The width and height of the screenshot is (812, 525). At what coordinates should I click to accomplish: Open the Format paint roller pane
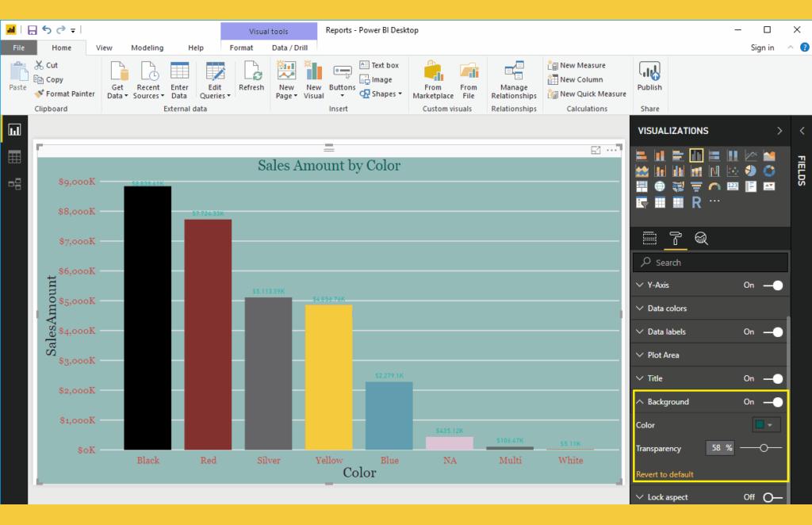tap(676, 238)
